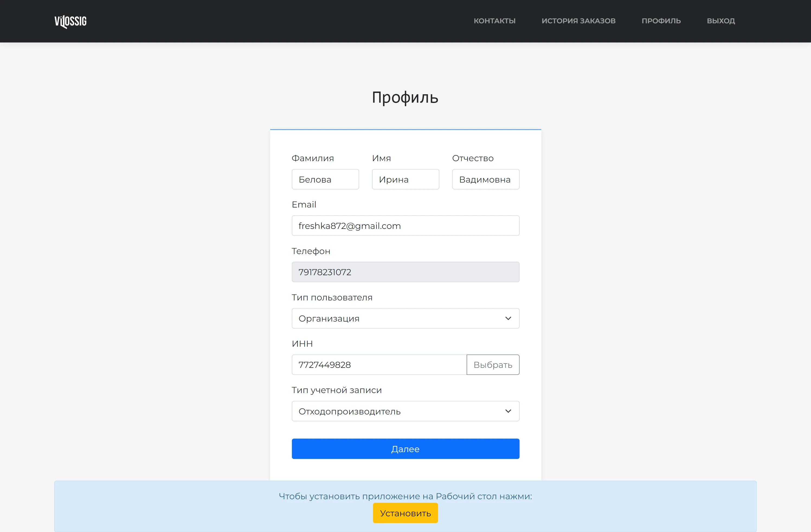The height and width of the screenshot is (532, 811).
Task: Click the Email input field
Action: coord(405,225)
